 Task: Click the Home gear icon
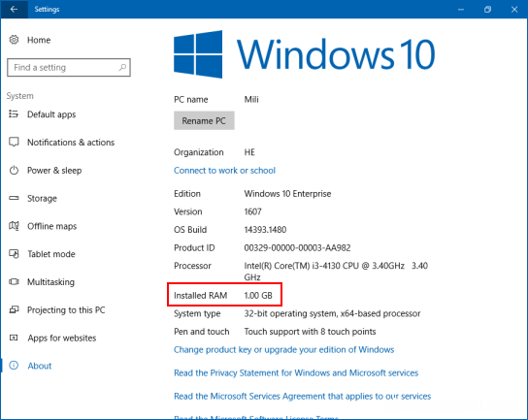coord(14,40)
